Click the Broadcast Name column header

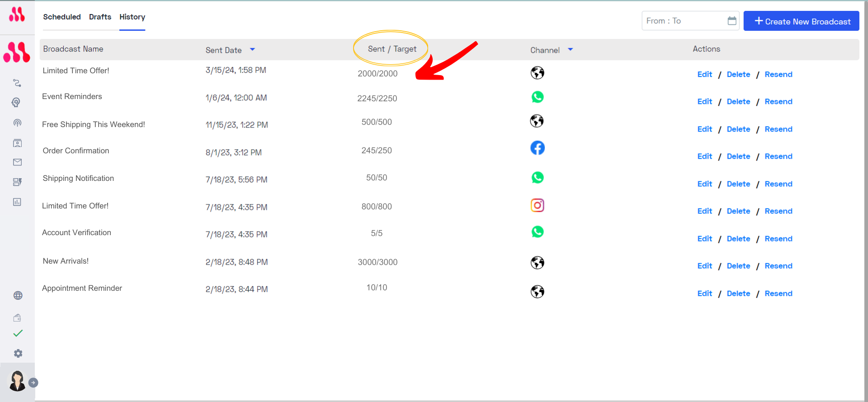click(73, 49)
